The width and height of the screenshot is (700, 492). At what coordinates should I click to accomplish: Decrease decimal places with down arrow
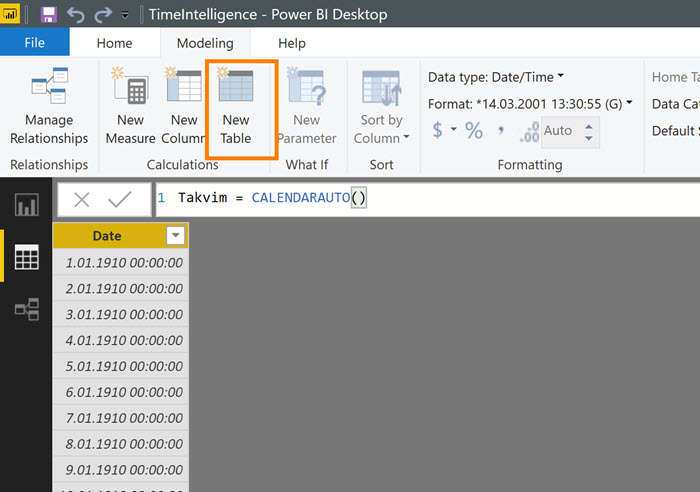[x=589, y=138]
